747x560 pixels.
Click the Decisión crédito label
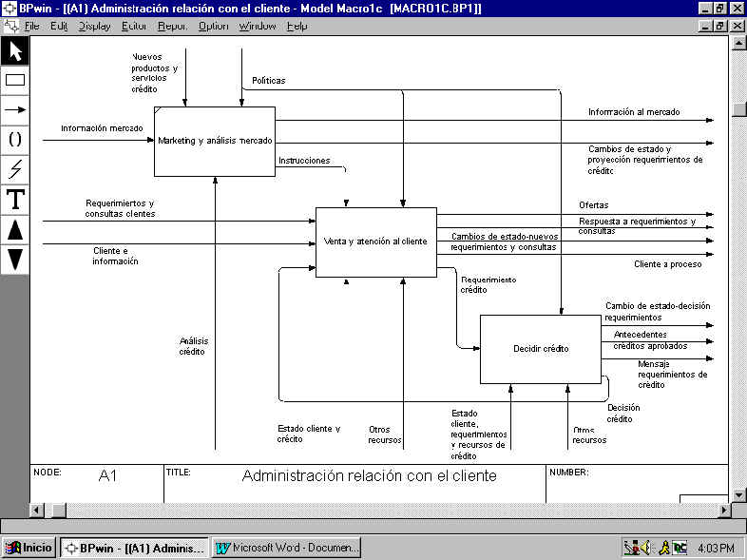(x=623, y=414)
